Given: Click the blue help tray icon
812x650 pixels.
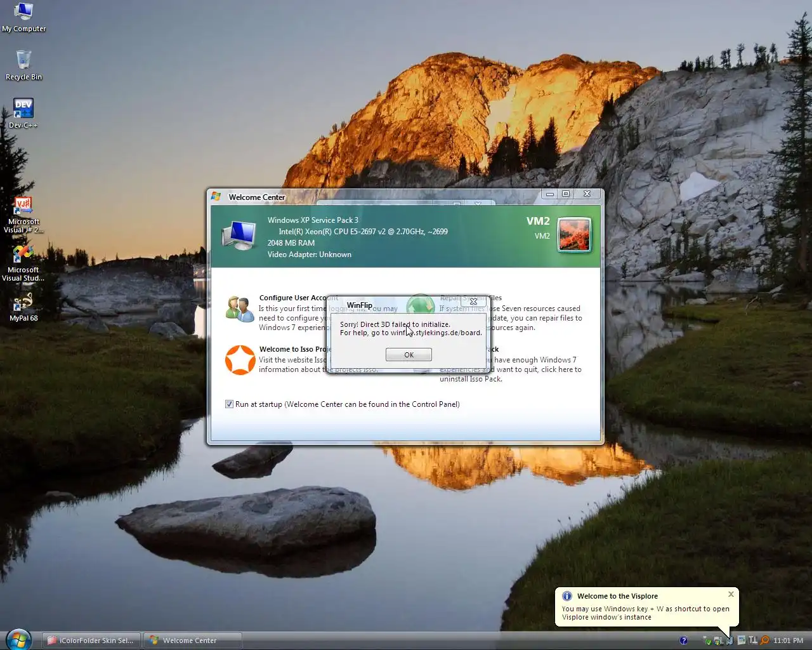Looking at the screenshot, I should pyautogui.click(x=683, y=640).
